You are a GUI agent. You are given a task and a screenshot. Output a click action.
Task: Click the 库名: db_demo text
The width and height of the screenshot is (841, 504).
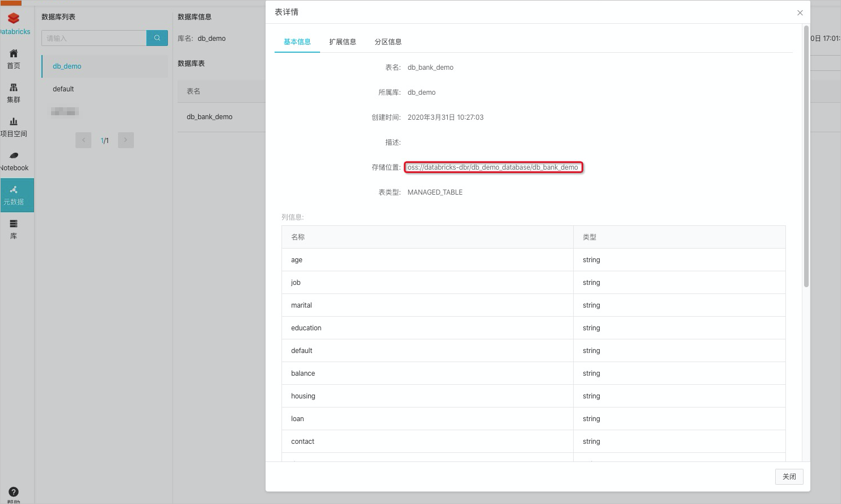[x=201, y=39]
